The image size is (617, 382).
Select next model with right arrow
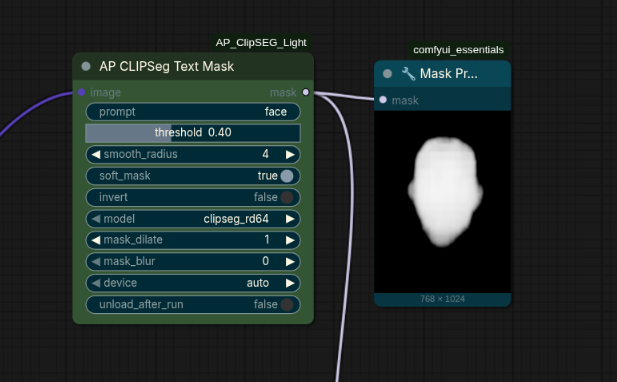tap(290, 219)
